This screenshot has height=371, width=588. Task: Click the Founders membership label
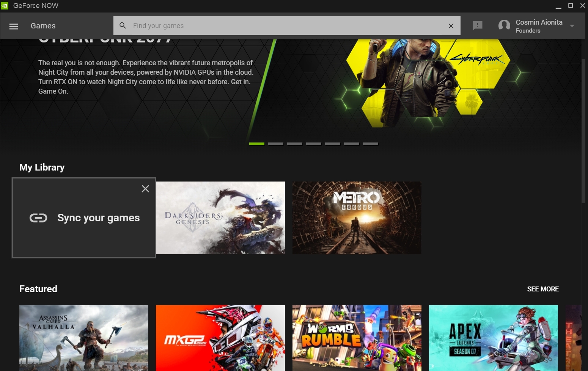tap(528, 31)
